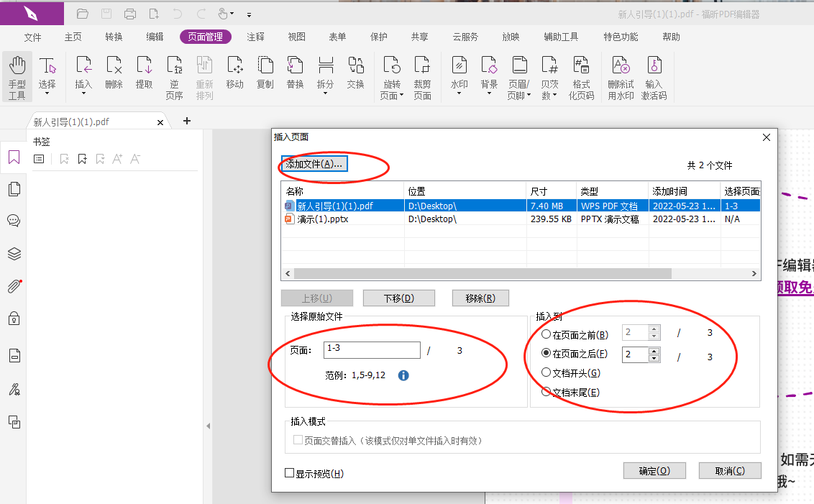Select the 新人引导(1)(1).pdf file row
Viewport: 814px width, 504px height.
click(521, 206)
